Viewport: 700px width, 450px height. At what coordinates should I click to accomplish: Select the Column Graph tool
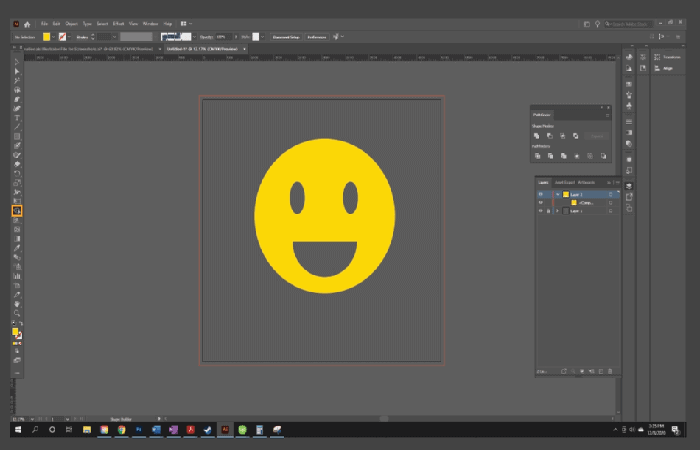(17, 276)
